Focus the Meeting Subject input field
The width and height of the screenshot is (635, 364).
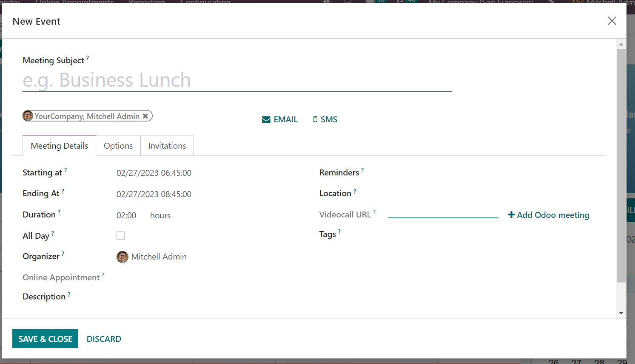[x=237, y=80]
